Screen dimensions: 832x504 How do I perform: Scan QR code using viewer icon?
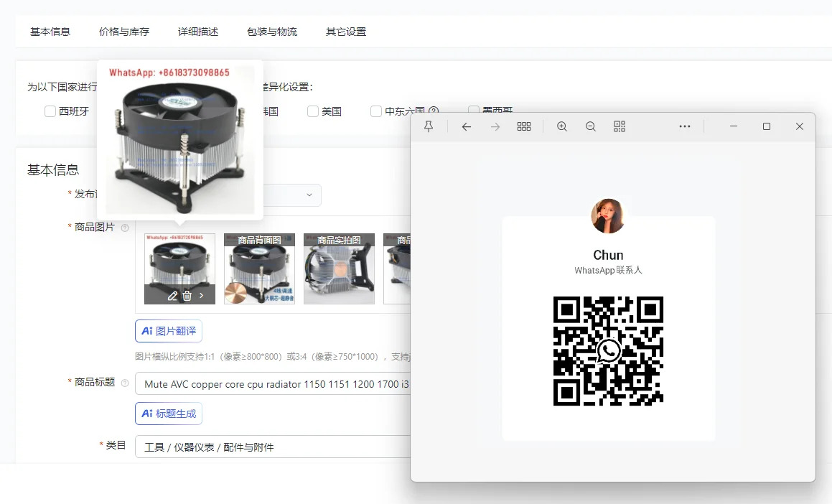tap(620, 126)
